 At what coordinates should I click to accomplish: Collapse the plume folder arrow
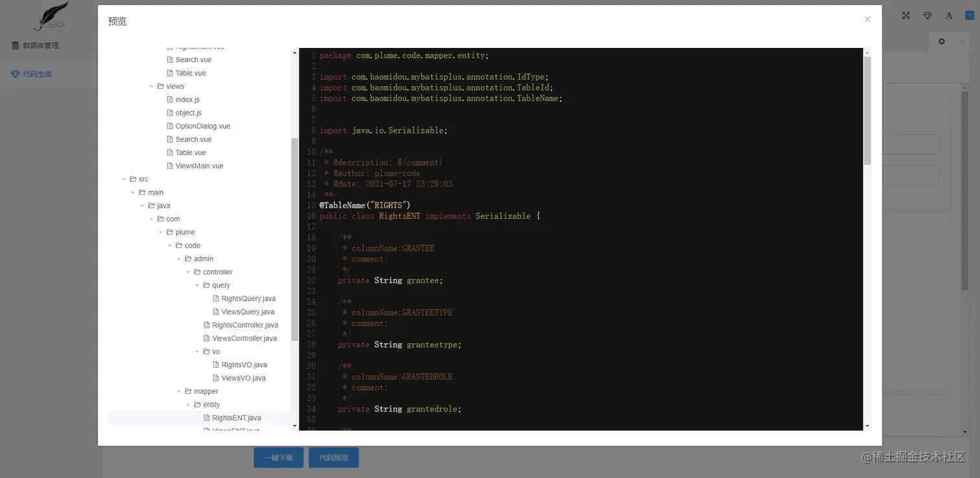point(161,233)
